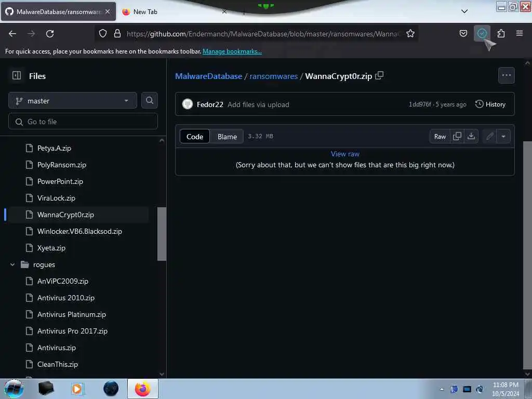Open AnViPC2009.zip in file tree
Image resolution: width=532 pixels, height=399 pixels.
click(x=63, y=281)
